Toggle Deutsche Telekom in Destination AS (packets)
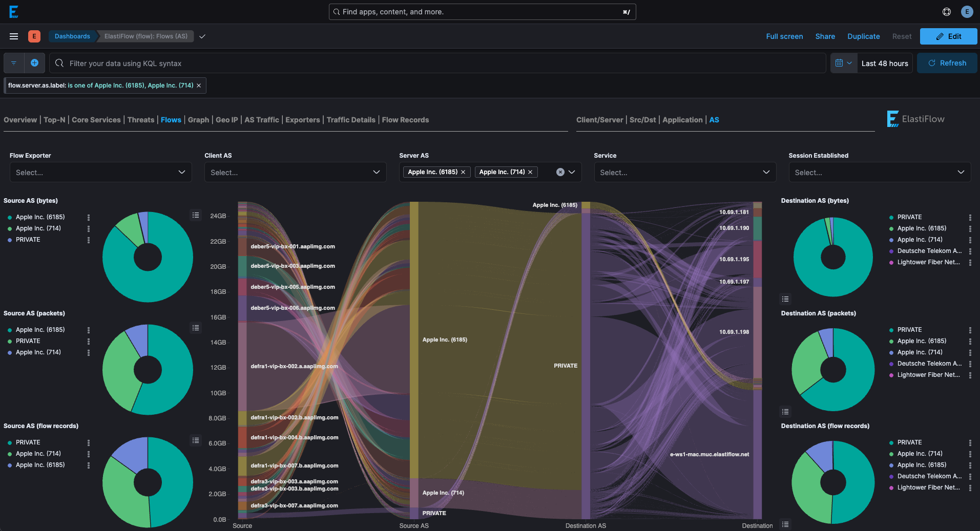980x531 pixels. pyautogui.click(x=929, y=364)
